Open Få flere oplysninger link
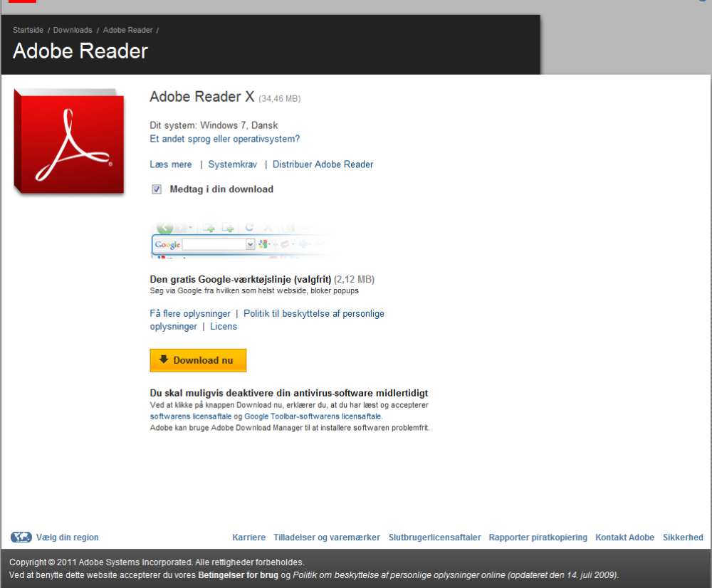Screen dimensions: 712x588 coord(190,314)
